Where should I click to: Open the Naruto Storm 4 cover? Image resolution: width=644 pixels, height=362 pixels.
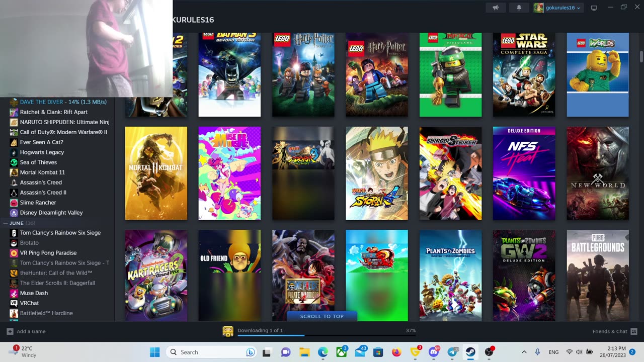[x=377, y=173]
